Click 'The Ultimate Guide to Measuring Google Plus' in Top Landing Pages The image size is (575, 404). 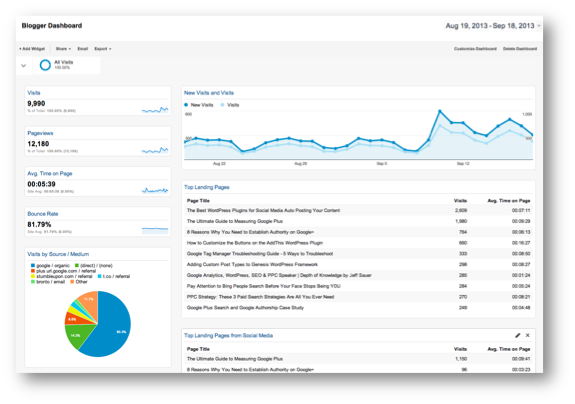pos(358,221)
